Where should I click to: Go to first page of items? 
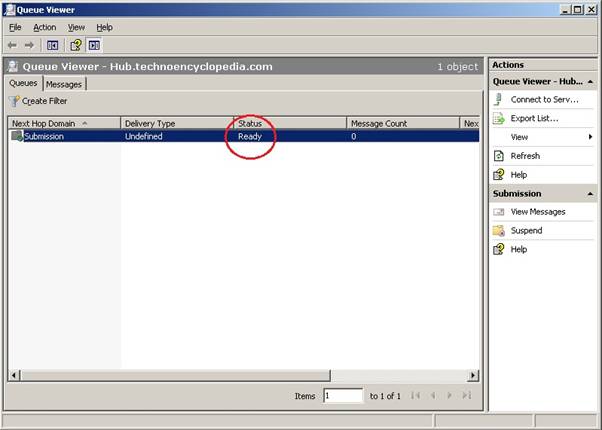(415, 395)
